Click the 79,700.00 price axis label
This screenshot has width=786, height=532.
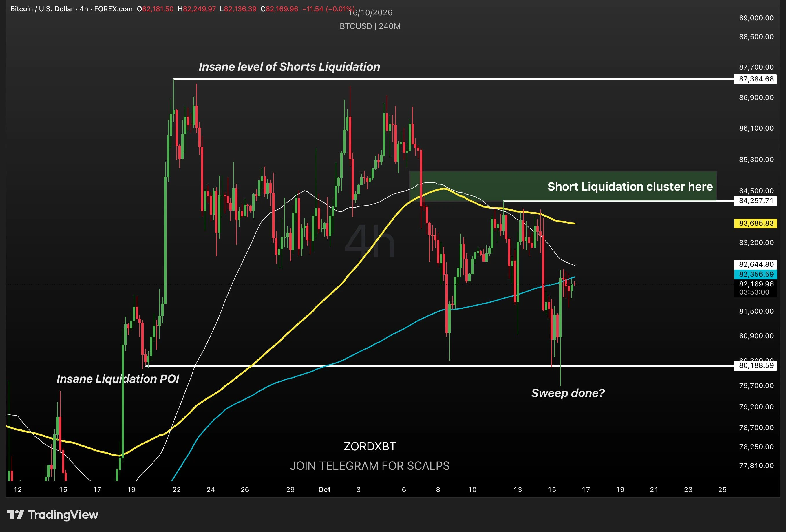pyautogui.click(x=756, y=386)
